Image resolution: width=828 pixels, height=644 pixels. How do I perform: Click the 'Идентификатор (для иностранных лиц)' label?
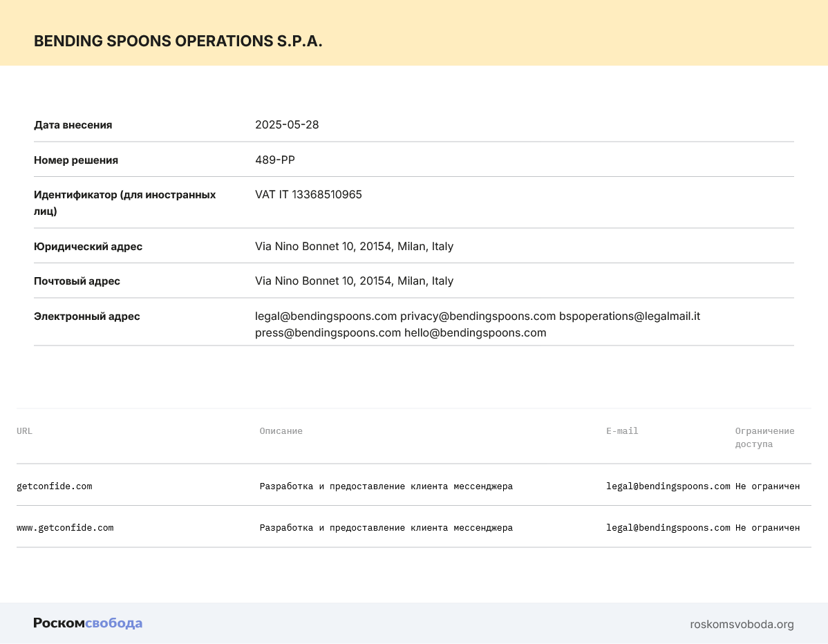(x=124, y=202)
